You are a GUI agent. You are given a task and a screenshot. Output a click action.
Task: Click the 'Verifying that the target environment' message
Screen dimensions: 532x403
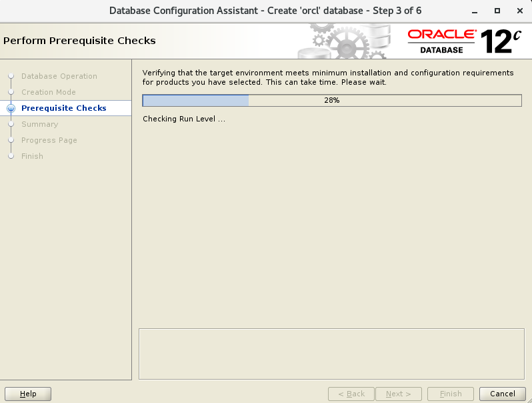click(328, 77)
